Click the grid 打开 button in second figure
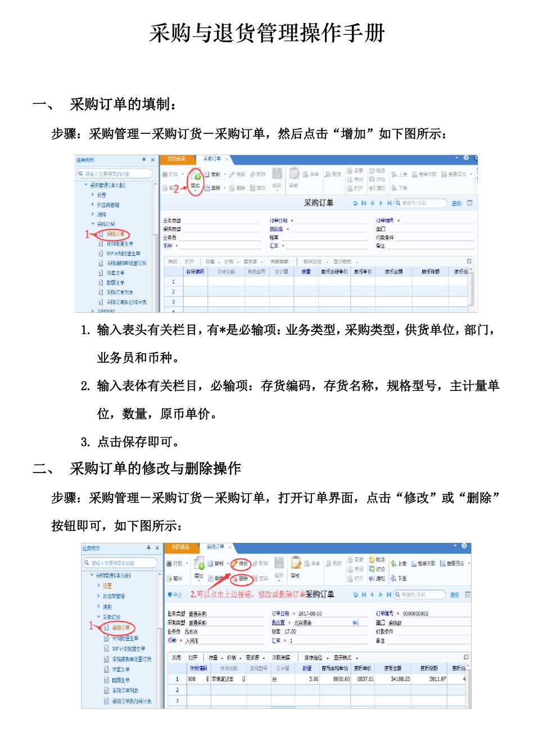Screen dimensions: 534x756 [x=193, y=657]
